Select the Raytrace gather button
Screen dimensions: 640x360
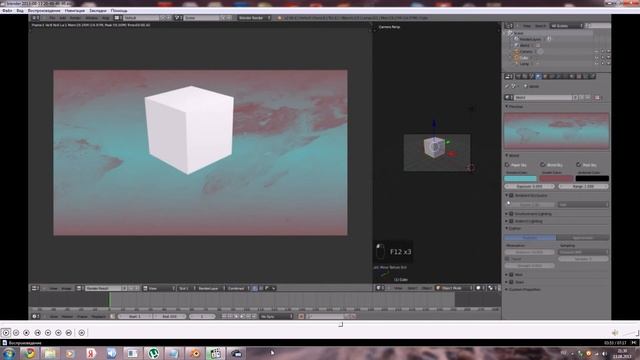[x=530, y=238]
